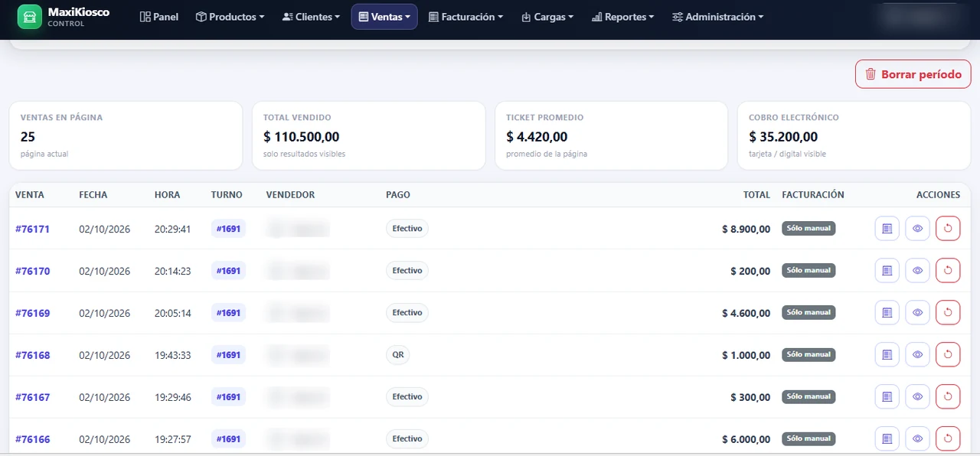Click the TOTAL column header
This screenshot has height=456, width=980.
(756, 195)
